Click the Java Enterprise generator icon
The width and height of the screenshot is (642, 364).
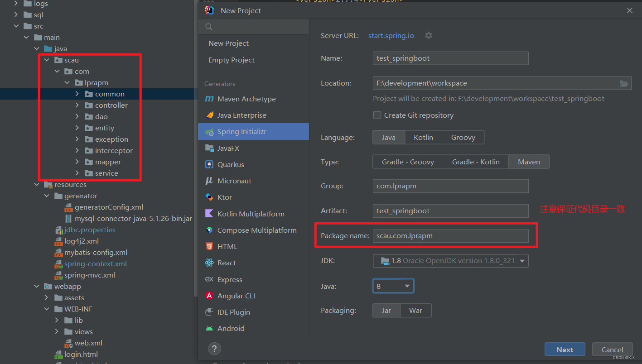point(209,115)
